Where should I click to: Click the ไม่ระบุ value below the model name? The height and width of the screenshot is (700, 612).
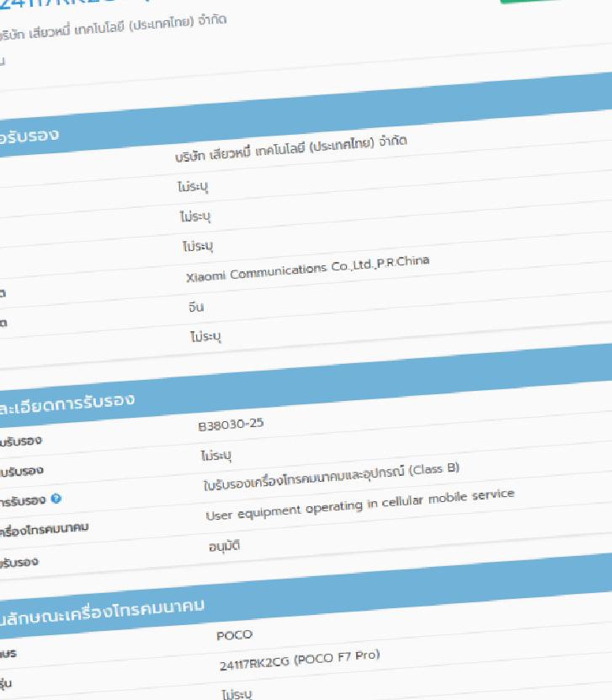[237, 694]
